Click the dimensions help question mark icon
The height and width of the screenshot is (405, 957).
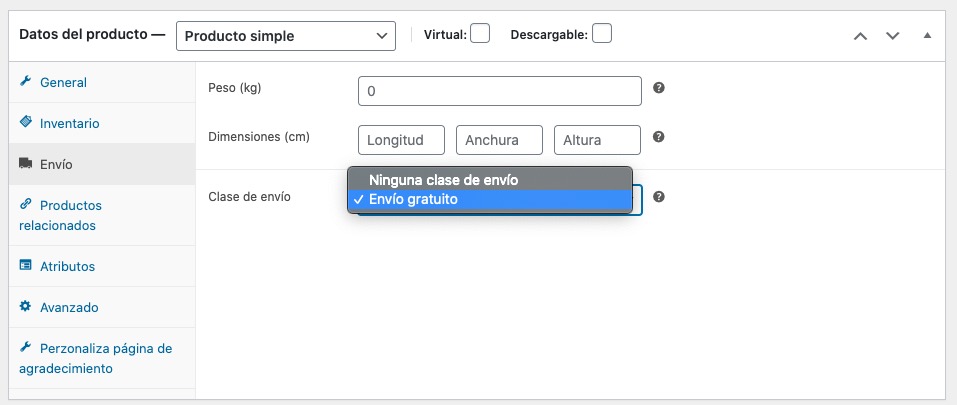pyautogui.click(x=659, y=137)
